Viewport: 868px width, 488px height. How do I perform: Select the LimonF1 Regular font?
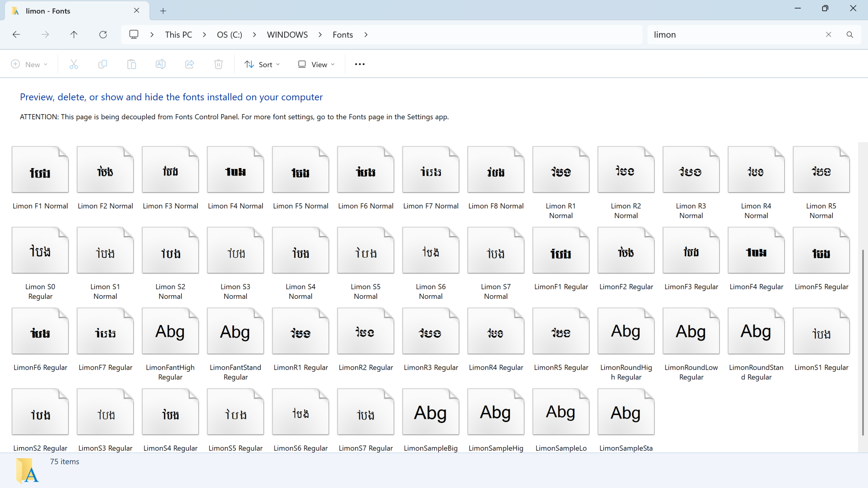point(561,259)
